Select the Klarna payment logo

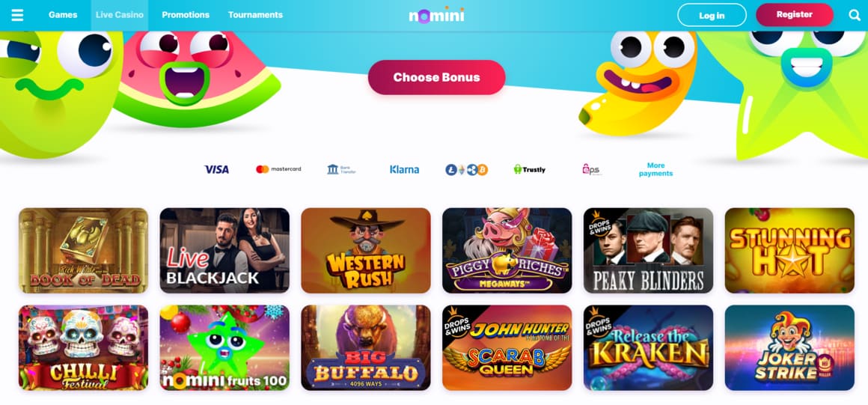404,169
